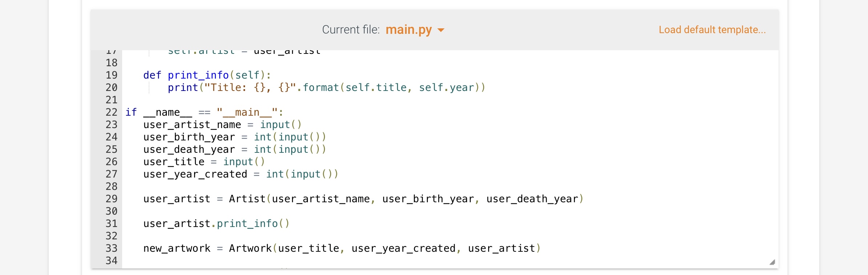This screenshot has height=275, width=868.
Task: Open the main.py current file dropdown
Action: click(415, 29)
